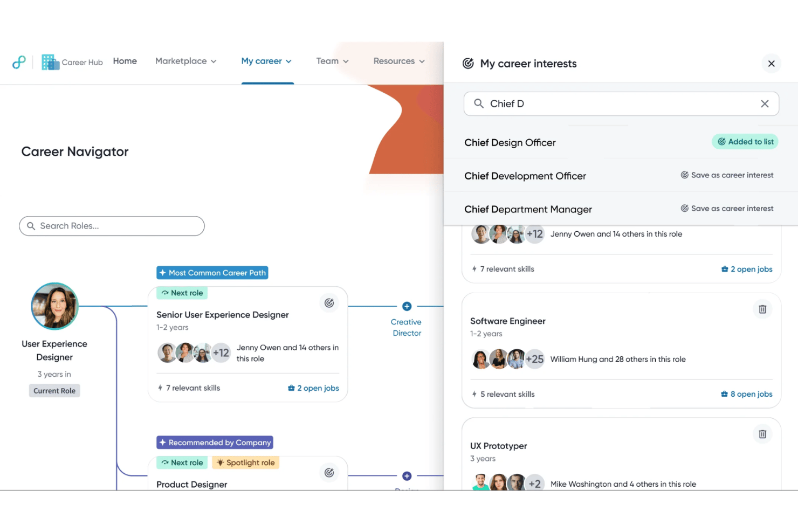Click the magnifier icon in career interests search
The width and height of the screenshot is (798, 532).
pyautogui.click(x=478, y=103)
